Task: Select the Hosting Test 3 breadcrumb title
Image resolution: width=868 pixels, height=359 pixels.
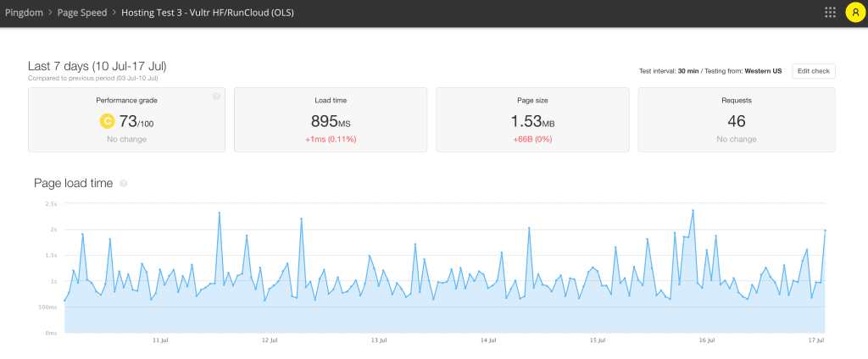Action: click(x=207, y=12)
